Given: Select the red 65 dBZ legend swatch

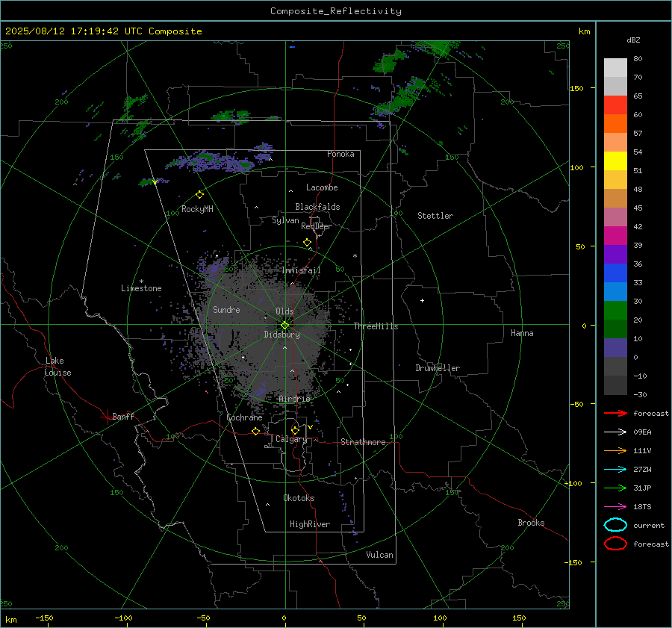Looking at the screenshot, I should [x=615, y=105].
